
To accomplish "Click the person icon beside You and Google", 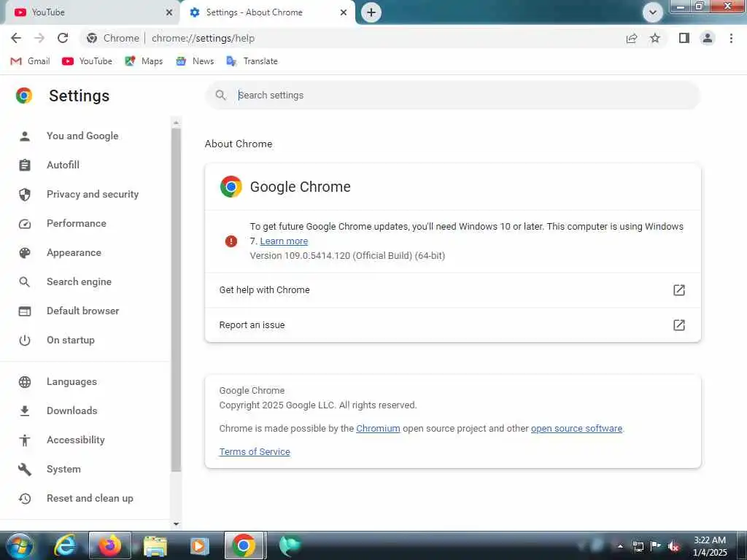I will (25, 136).
